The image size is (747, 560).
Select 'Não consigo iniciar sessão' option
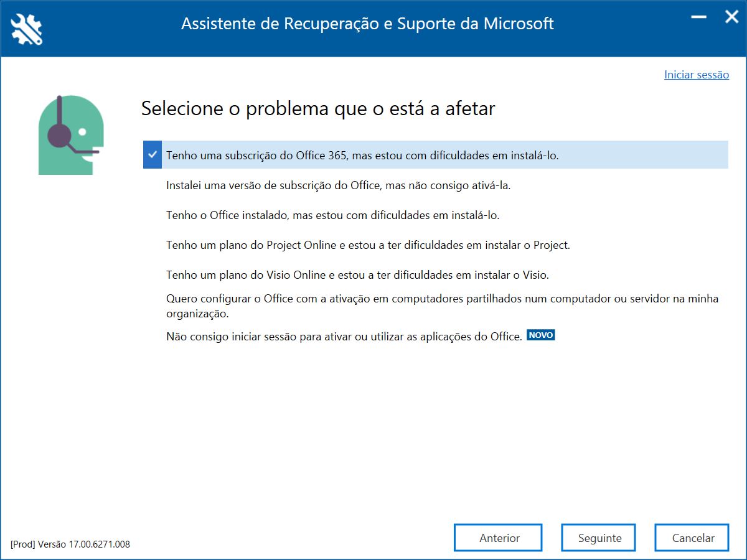coord(344,337)
